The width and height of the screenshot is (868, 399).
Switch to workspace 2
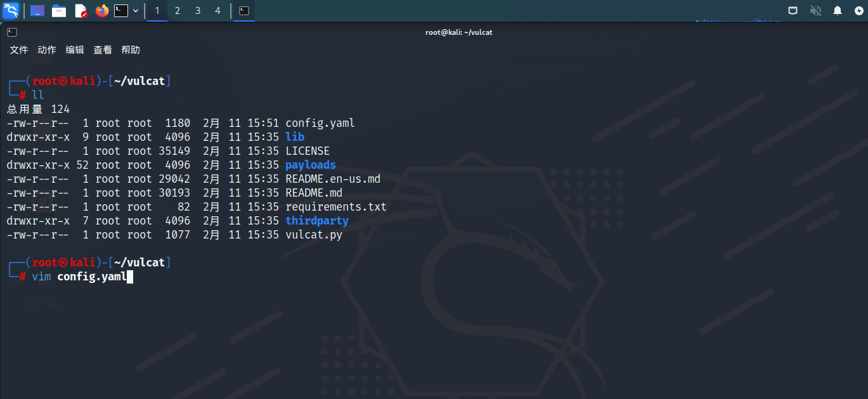(x=177, y=11)
